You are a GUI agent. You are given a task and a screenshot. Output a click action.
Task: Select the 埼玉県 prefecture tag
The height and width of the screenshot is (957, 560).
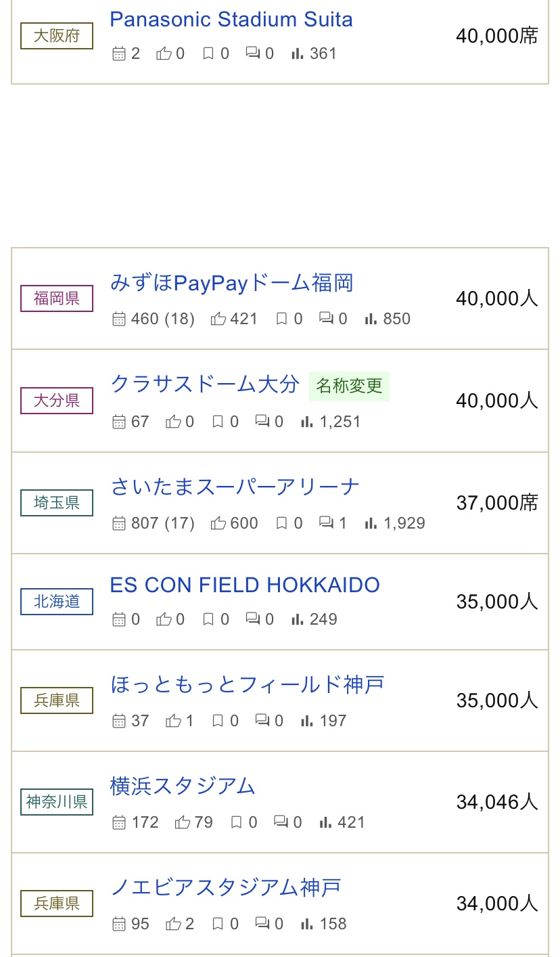(x=57, y=503)
